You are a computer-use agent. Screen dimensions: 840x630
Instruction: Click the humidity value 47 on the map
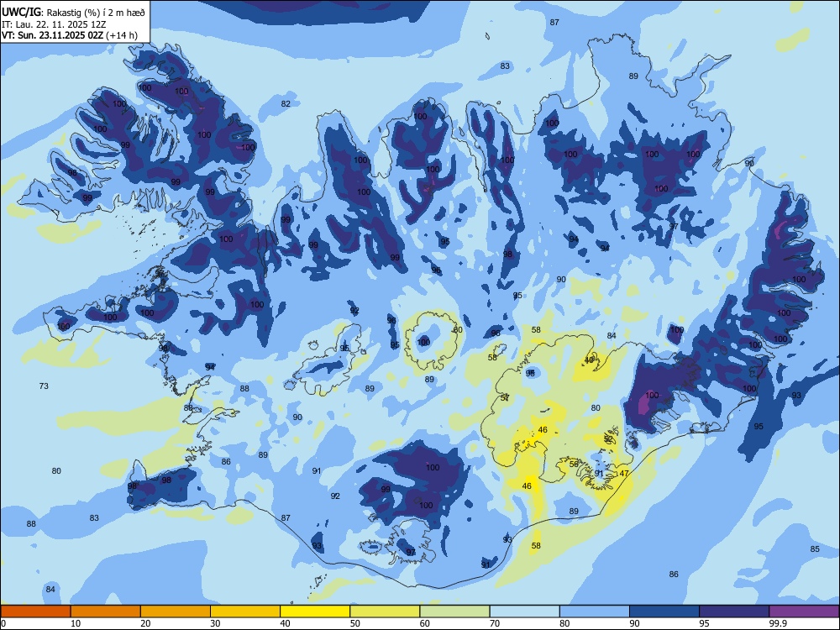(x=623, y=474)
